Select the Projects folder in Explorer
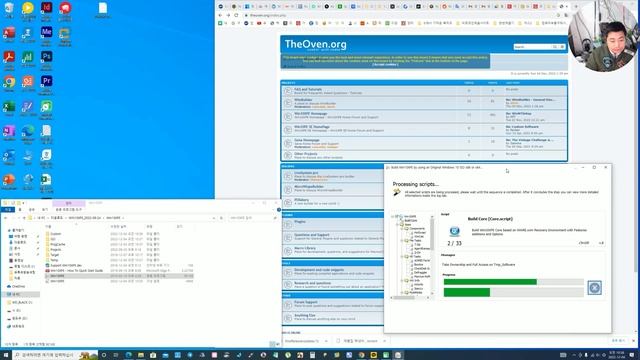Viewport: 640px width, 360px height. coord(56,249)
